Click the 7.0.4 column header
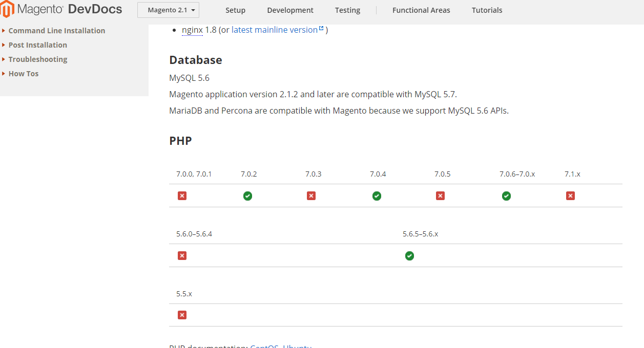 tap(378, 174)
